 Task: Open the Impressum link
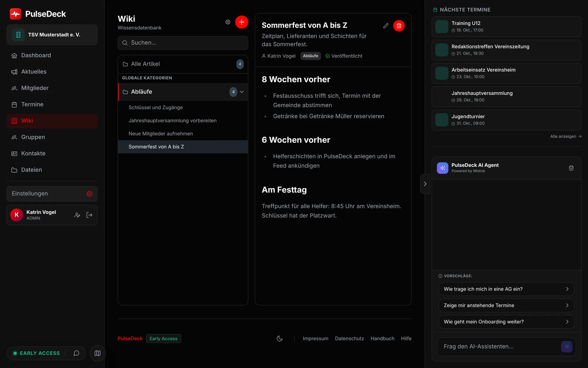[315, 339]
